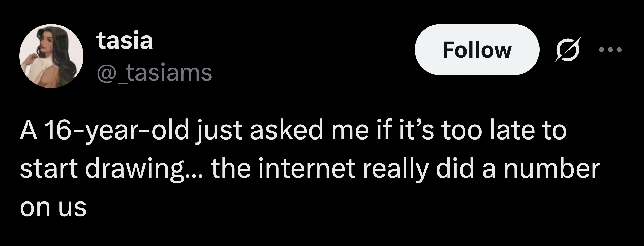Visit the @_tasiams handle link
The image size is (644, 246).
(154, 72)
